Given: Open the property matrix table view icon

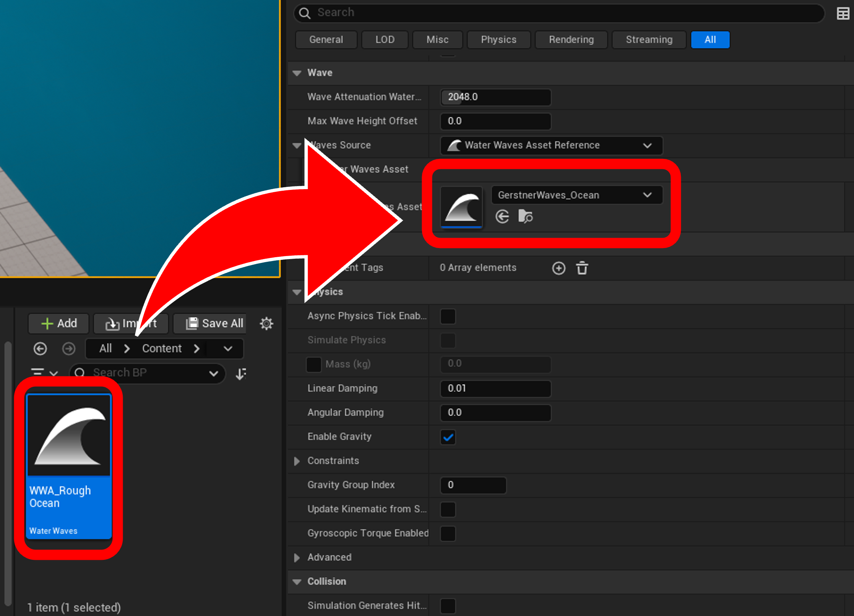Looking at the screenshot, I should click(x=843, y=13).
